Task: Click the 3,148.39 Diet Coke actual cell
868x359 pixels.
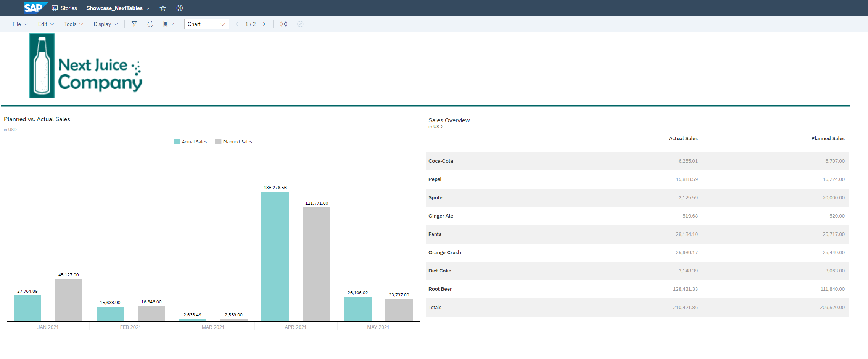Action: tap(688, 271)
